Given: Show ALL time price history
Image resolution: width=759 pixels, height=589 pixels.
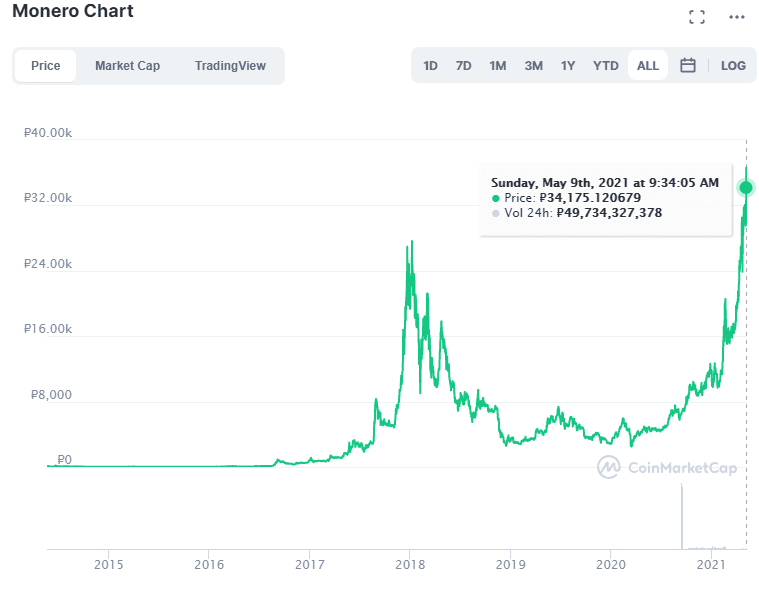Looking at the screenshot, I should (648, 66).
